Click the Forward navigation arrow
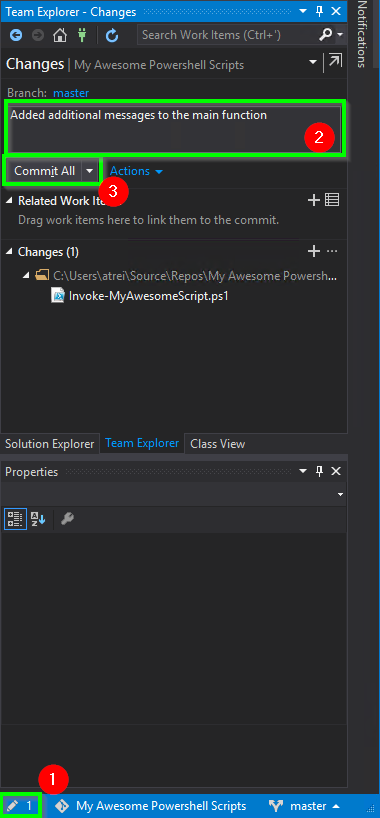This screenshot has height=818, width=380. coord(38,35)
